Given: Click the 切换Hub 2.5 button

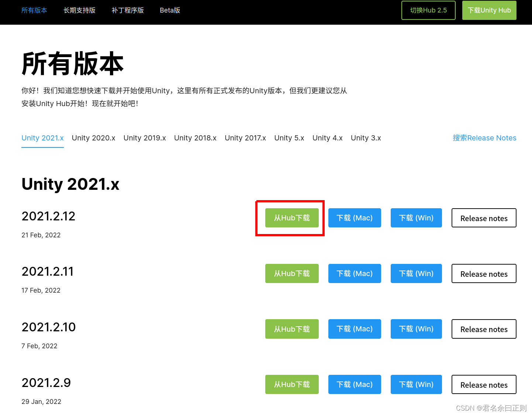Looking at the screenshot, I should [x=428, y=10].
